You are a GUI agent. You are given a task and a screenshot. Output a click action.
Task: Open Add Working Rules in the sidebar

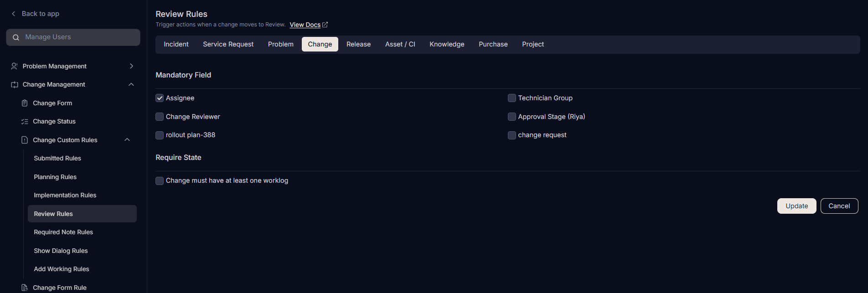click(x=62, y=269)
